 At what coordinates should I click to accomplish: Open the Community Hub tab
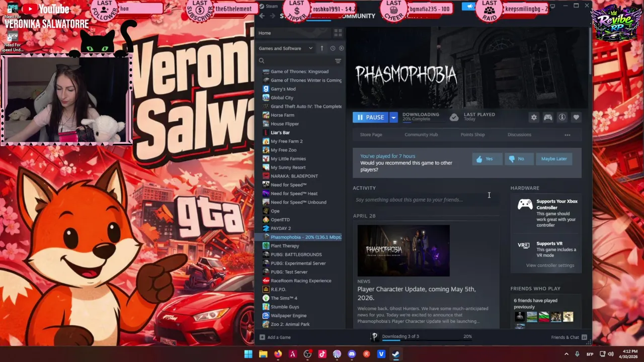421,135
